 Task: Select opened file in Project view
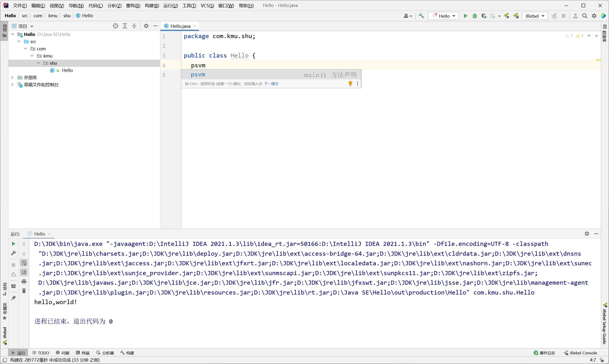click(x=115, y=26)
